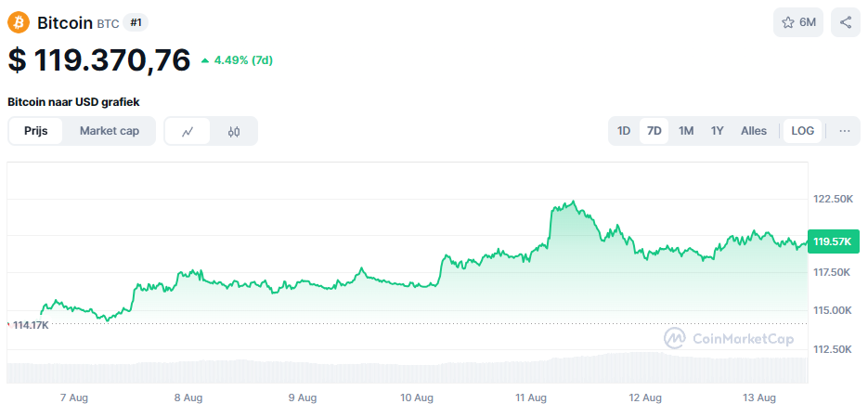Set chart range to Alles

[754, 131]
